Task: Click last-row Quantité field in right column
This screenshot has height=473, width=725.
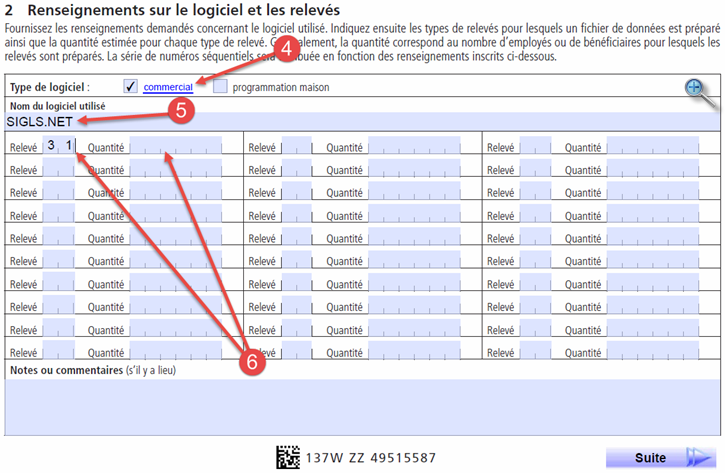Action: [x=653, y=353]
